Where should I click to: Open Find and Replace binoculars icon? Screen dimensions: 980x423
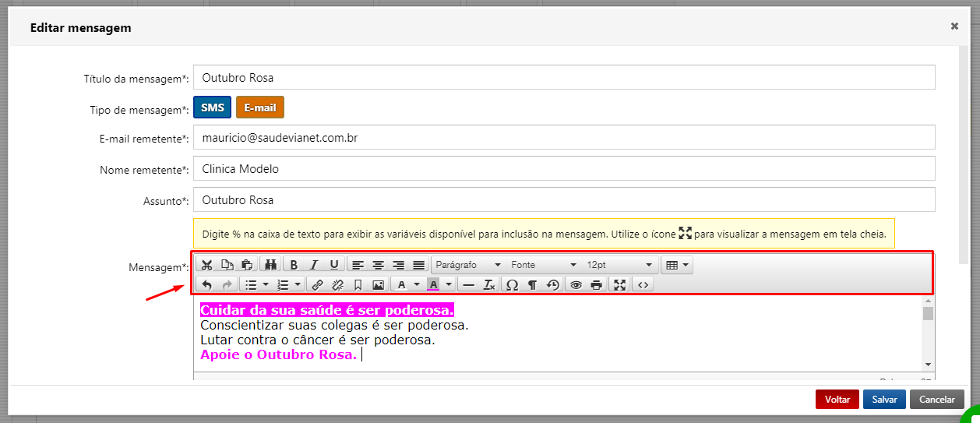tap(271, 265)
